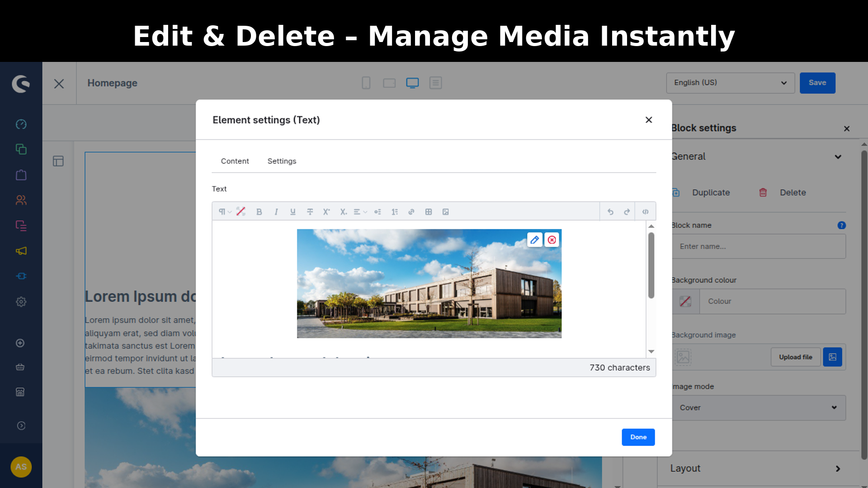Screen dimensions: 868x488
Task: Insert a hyperlink
Action: point(411,211)
